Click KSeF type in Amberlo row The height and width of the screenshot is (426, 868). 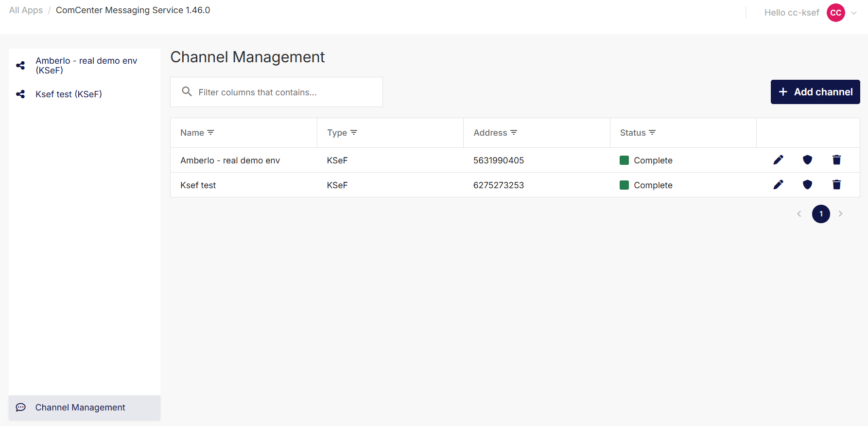click(337, 160)
